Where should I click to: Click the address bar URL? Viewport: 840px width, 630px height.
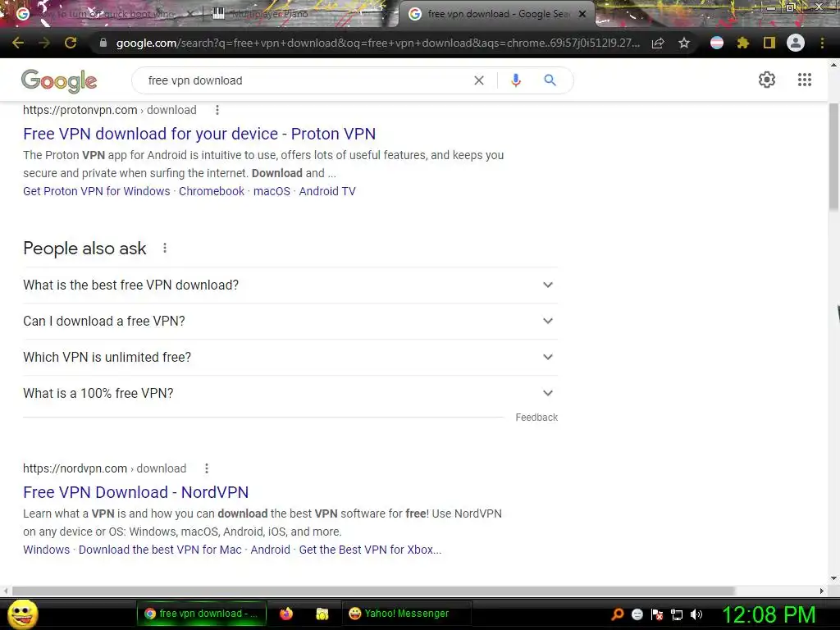377,43
